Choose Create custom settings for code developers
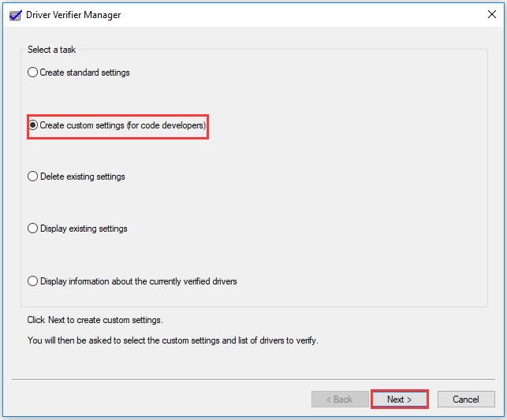507x420 pixels. point(117,125)
